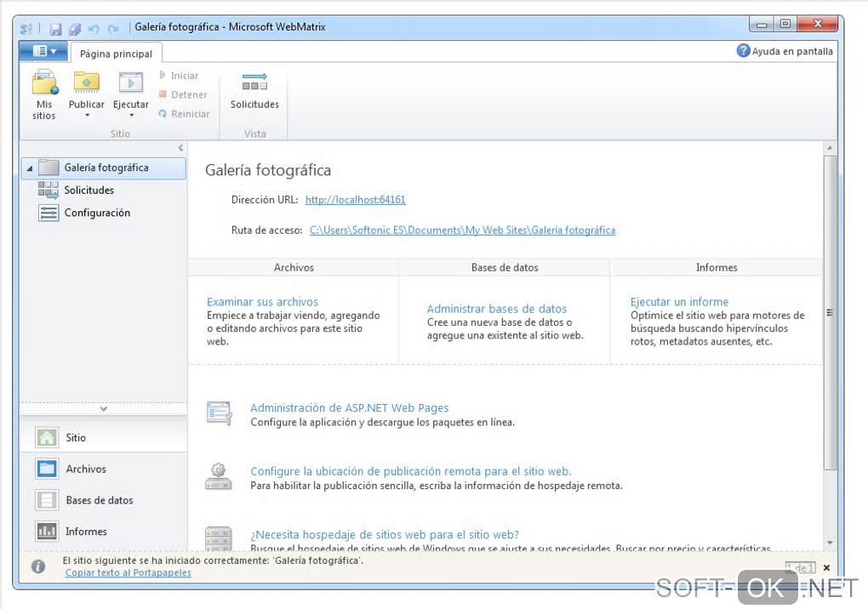Open the blue application menu button
868x609 pixels.
(44, 51)
